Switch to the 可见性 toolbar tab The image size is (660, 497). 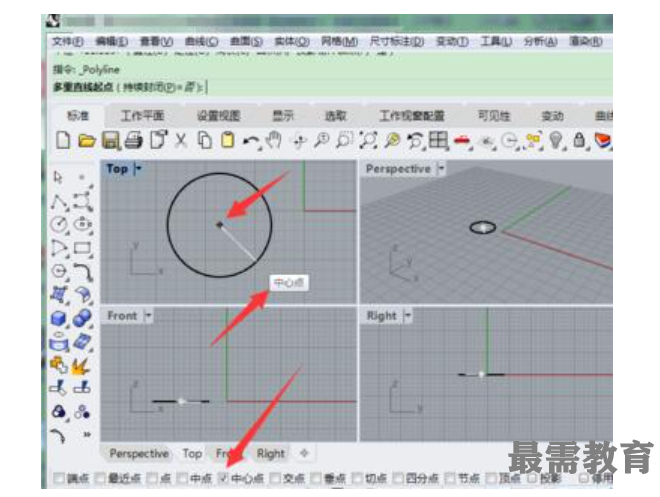(x=494, y=115)
